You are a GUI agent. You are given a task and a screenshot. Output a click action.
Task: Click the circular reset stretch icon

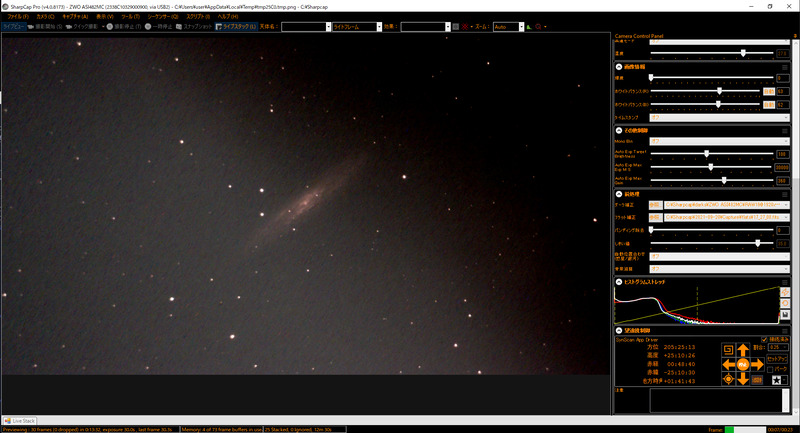[x=785, y=303]
